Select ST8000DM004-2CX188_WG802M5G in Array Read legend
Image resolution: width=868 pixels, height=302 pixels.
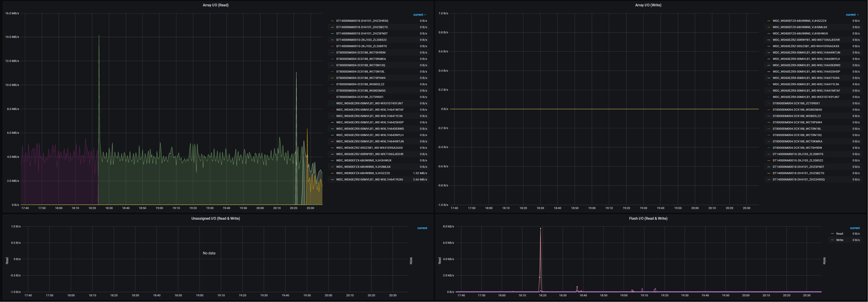click(360, 90)
